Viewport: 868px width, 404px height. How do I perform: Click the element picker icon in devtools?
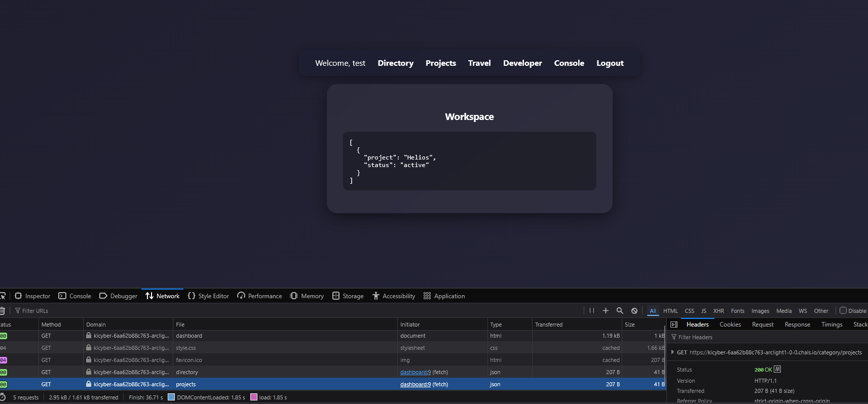(x=2, y=296)
